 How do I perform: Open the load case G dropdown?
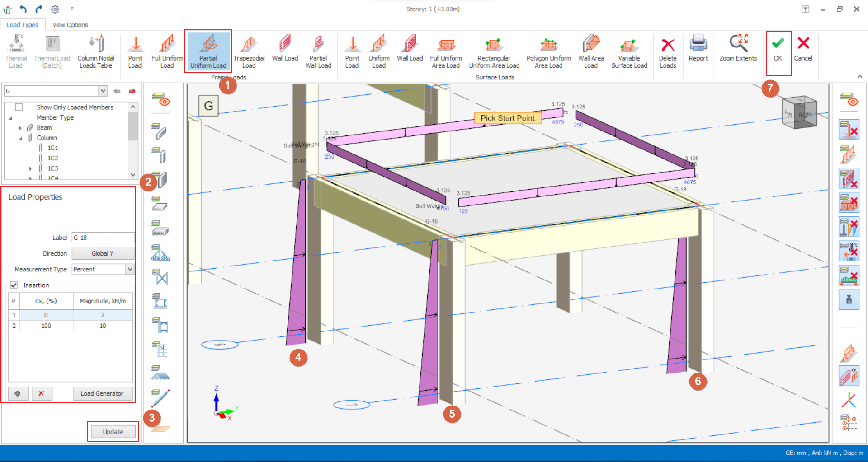click(103, 91)
